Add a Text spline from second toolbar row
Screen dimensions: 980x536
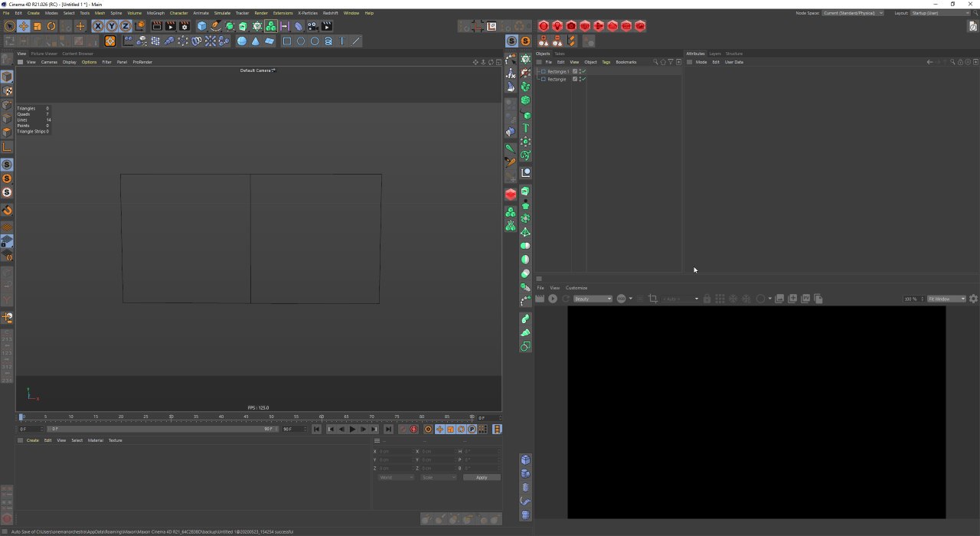click(x=342, y=41)
